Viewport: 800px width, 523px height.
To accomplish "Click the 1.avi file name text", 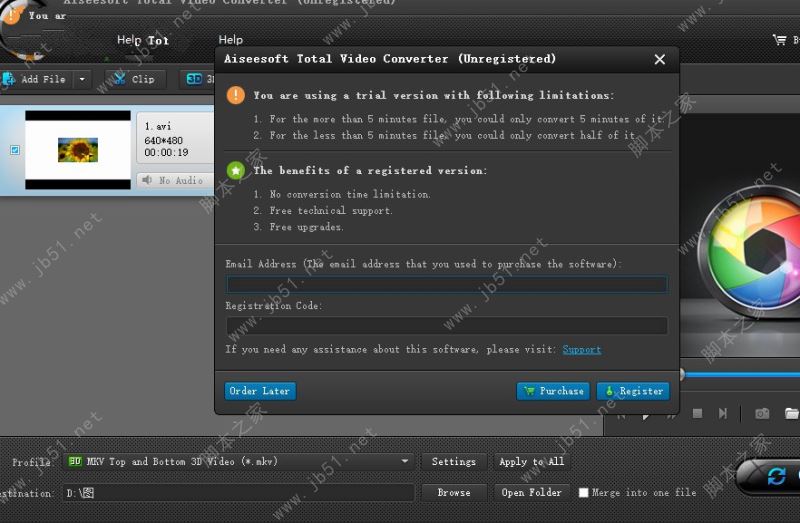I will click(158, 126).
